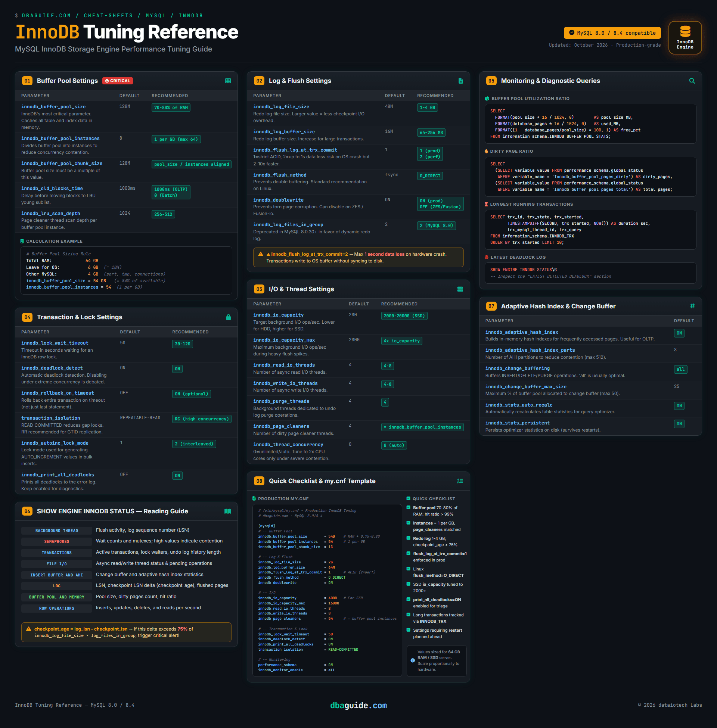Click the O_DIRECT recommended value badge
The width and height of the screenshot is (717, 728).
[430, 176]
